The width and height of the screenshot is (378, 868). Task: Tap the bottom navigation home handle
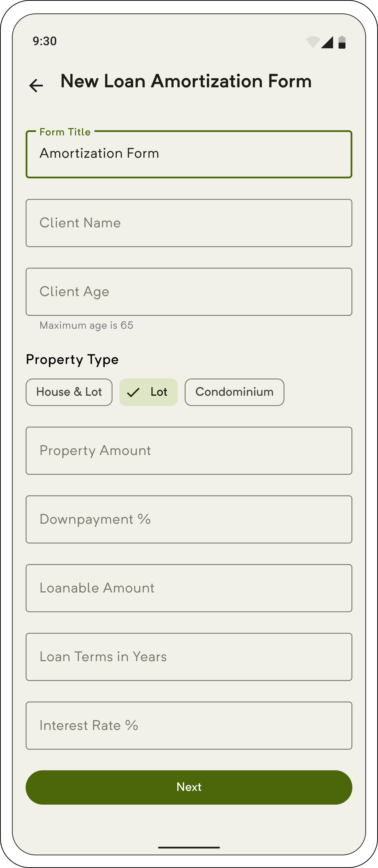[x=189, y=847]
